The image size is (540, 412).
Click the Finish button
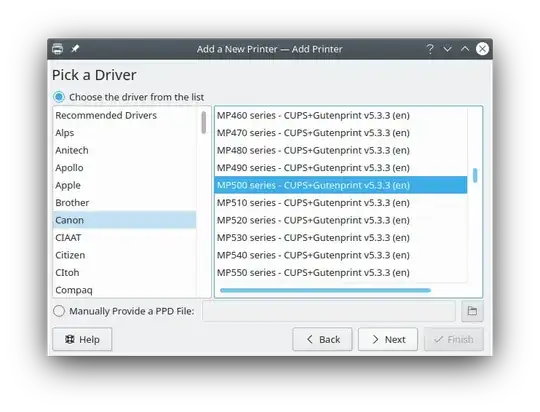coord(454,339)
